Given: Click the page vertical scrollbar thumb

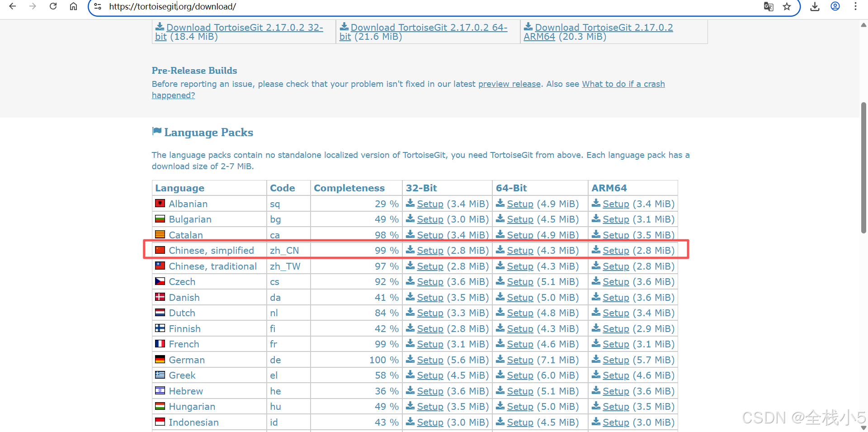Looking at the screenshot, I should pyautogui.click(x=863, y=167).
